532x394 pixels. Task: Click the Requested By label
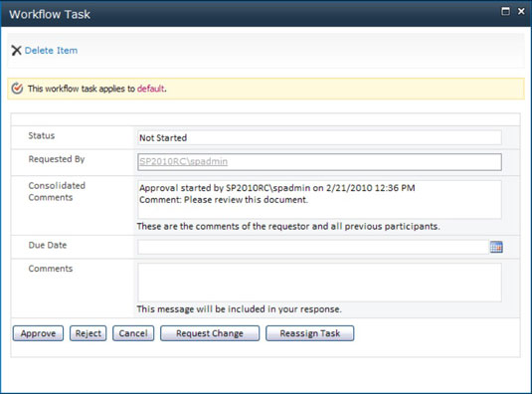57,159
